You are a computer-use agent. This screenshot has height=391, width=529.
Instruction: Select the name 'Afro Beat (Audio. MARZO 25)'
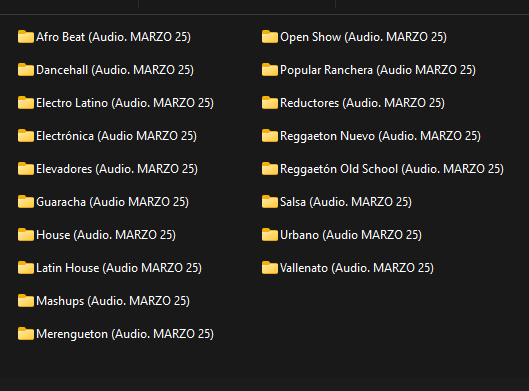(x=113, y=37)
